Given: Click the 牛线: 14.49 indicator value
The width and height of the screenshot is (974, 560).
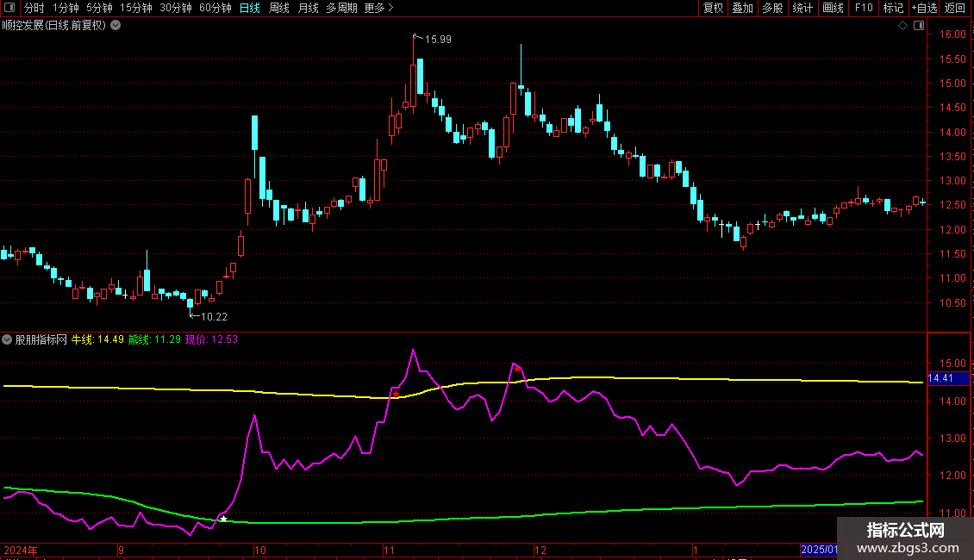Looking at the screenshot, I should [97, 339].
